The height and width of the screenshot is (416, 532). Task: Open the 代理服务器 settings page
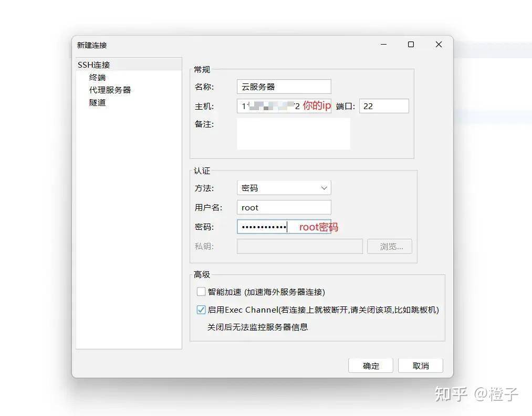[110, 90]
